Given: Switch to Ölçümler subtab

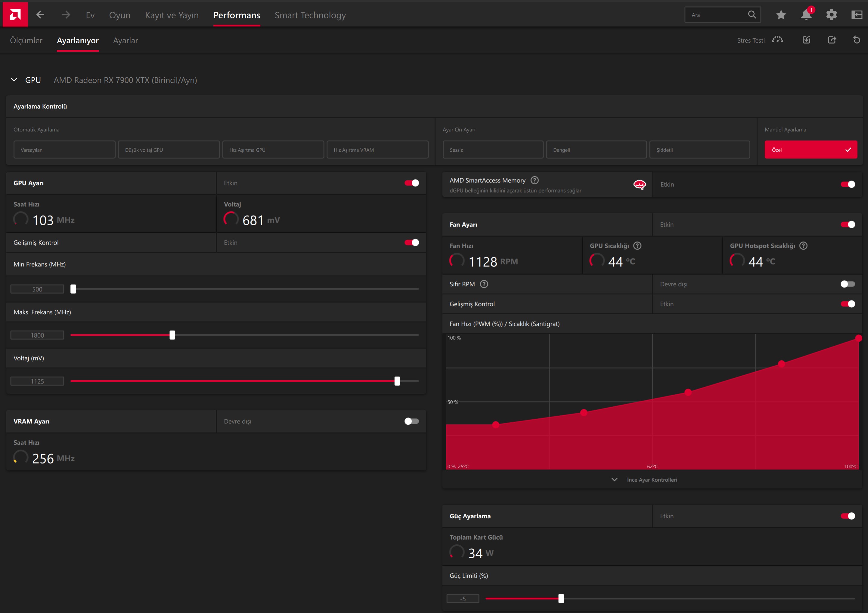Looking at the screenshot, I should click(26, 40).
